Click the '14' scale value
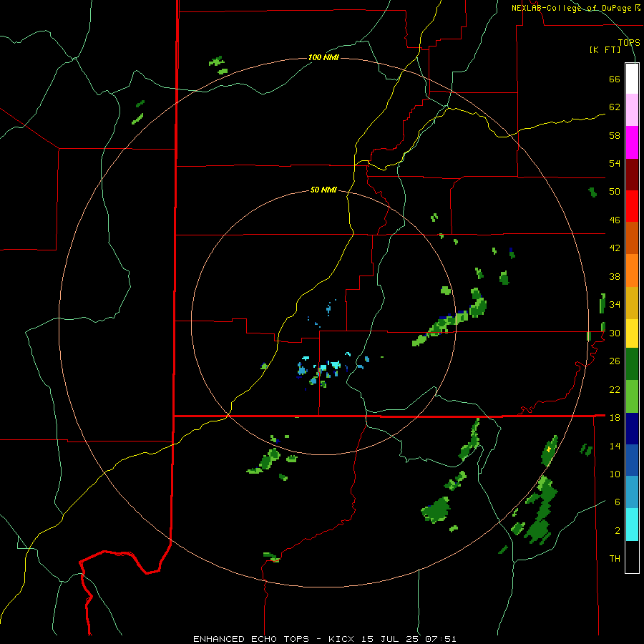 coord(615,446)
